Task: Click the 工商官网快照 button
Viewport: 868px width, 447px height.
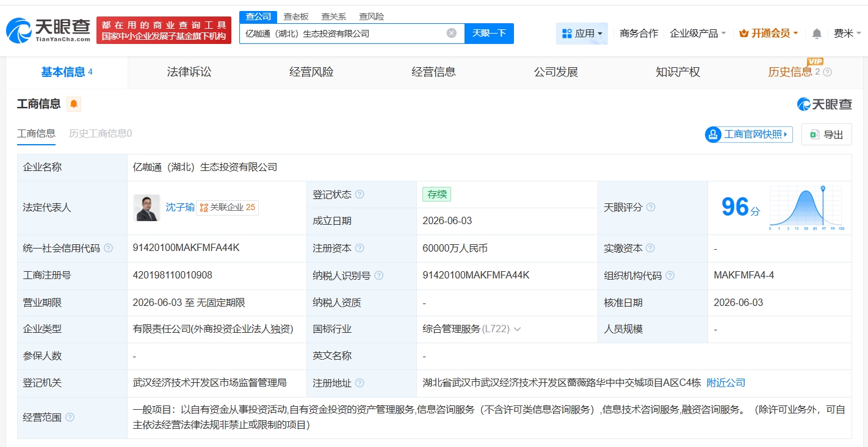Action: click(748, 134)
